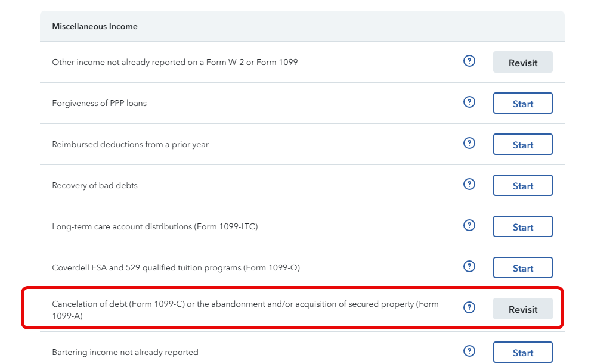Start Long-term care account distributions (1099-LTC)

click(x=523, y=226)
